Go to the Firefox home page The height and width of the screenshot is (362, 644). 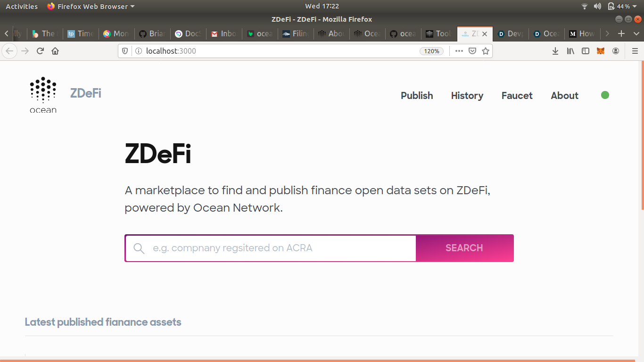pos(55,51)
